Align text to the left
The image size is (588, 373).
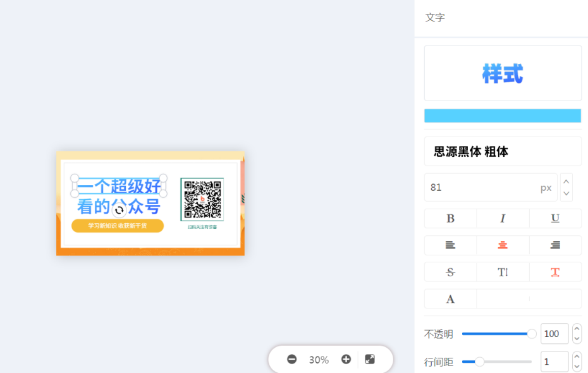tap(450, 245)
